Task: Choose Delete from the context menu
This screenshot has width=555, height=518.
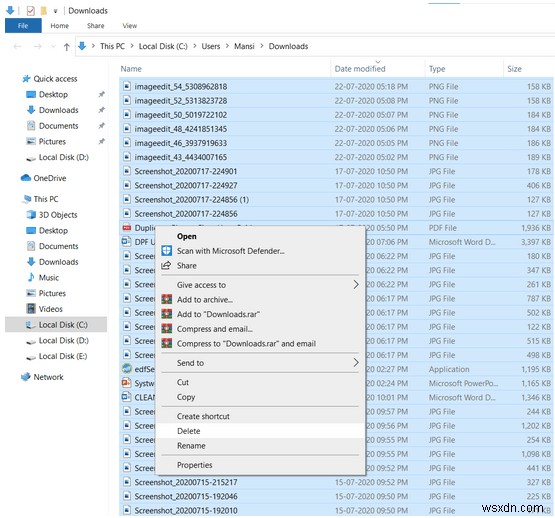Action: tap(260, 431)
